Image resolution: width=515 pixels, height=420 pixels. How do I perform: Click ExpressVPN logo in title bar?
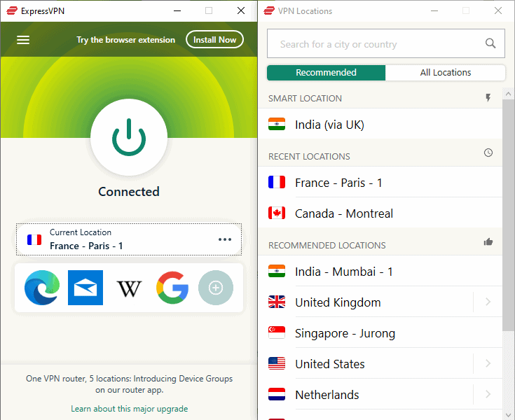point(12,10)
